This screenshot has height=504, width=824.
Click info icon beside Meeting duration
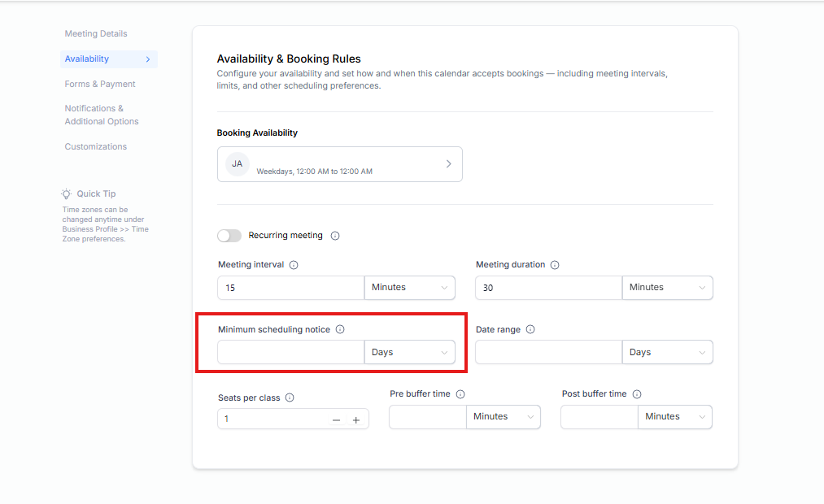click(x=555, y=265)
